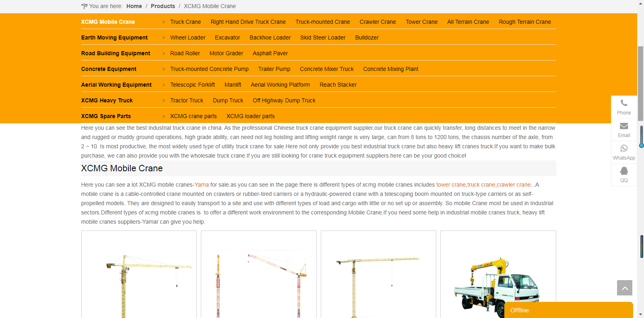
Task: Open the Aerial Working Equipment category
Action: click(116, 85)
